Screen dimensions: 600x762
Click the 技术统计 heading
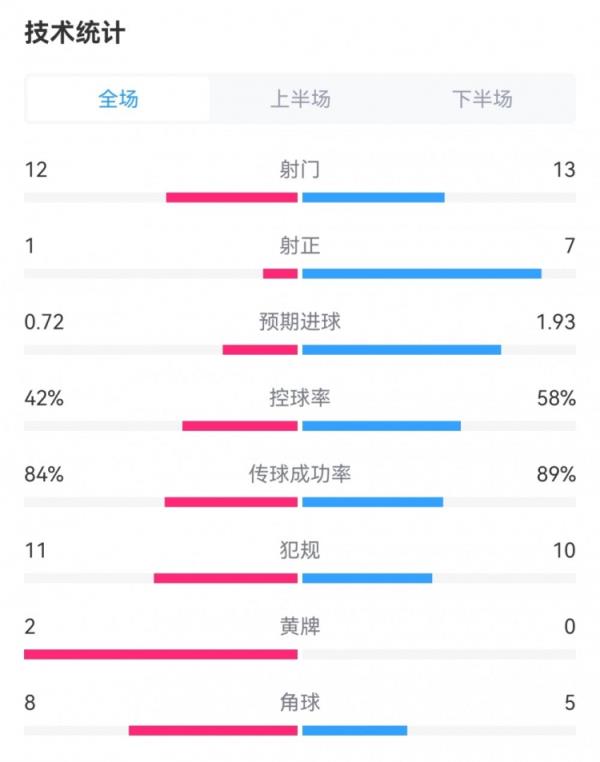coord(75,32)
